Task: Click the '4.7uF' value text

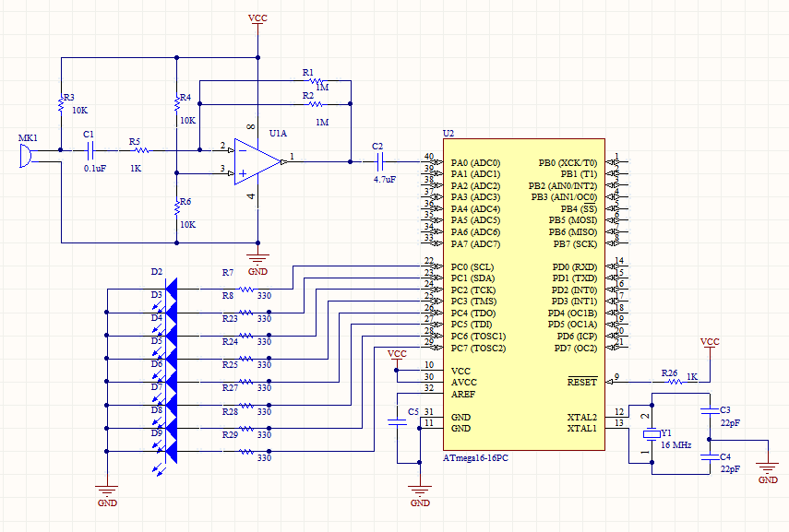Action: tap(385, 179)
